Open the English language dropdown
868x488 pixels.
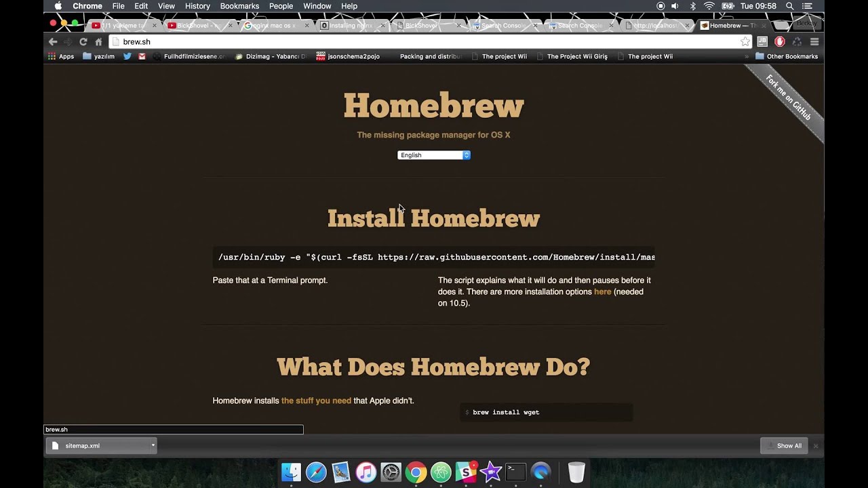(434, 155)
